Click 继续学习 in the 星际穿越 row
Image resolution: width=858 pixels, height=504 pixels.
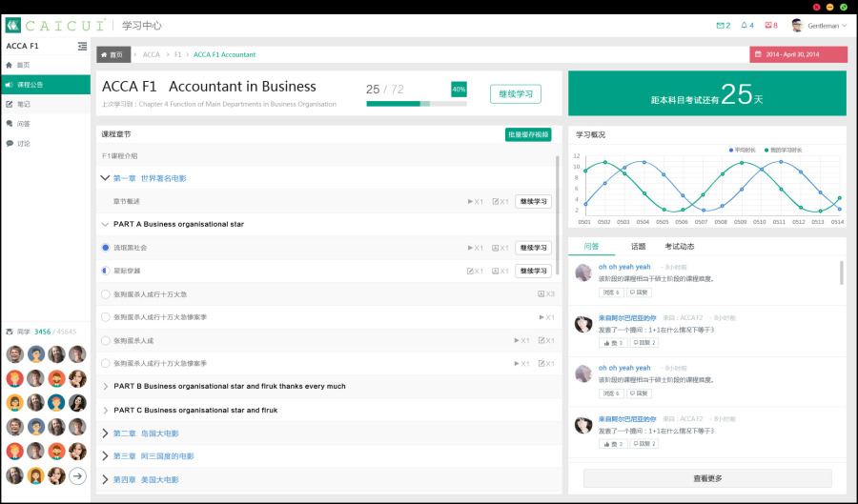coord(534,272)
